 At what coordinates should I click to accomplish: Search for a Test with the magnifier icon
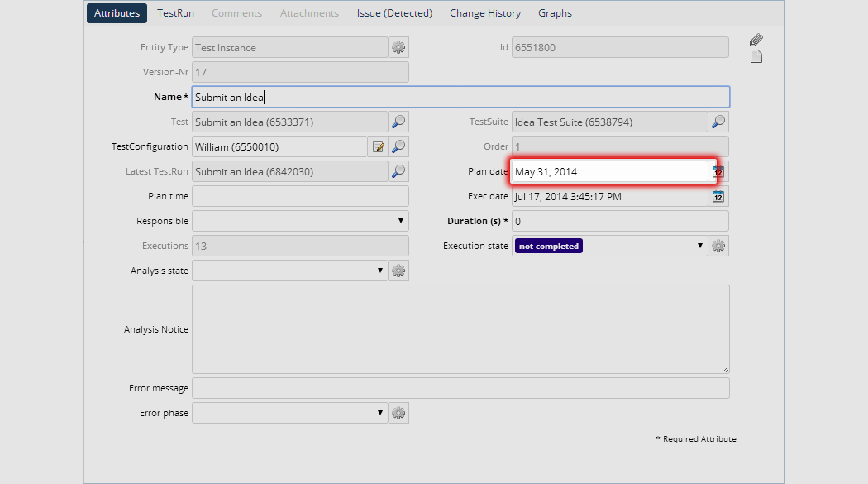point(398,122)
